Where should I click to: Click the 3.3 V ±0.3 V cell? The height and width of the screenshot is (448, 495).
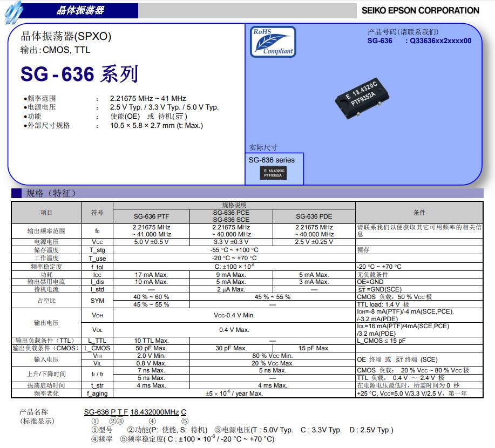[x=231, y=242]
